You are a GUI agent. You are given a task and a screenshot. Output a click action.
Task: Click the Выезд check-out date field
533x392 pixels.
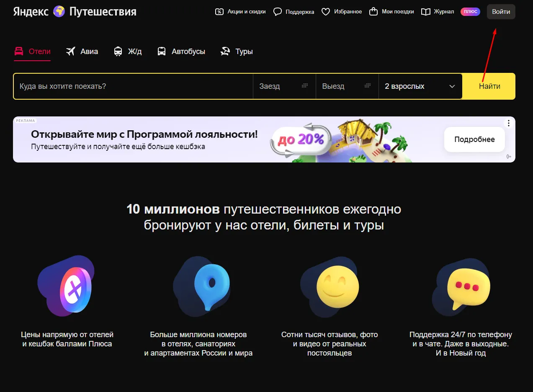pyautogui.click(x=347, y=86)
